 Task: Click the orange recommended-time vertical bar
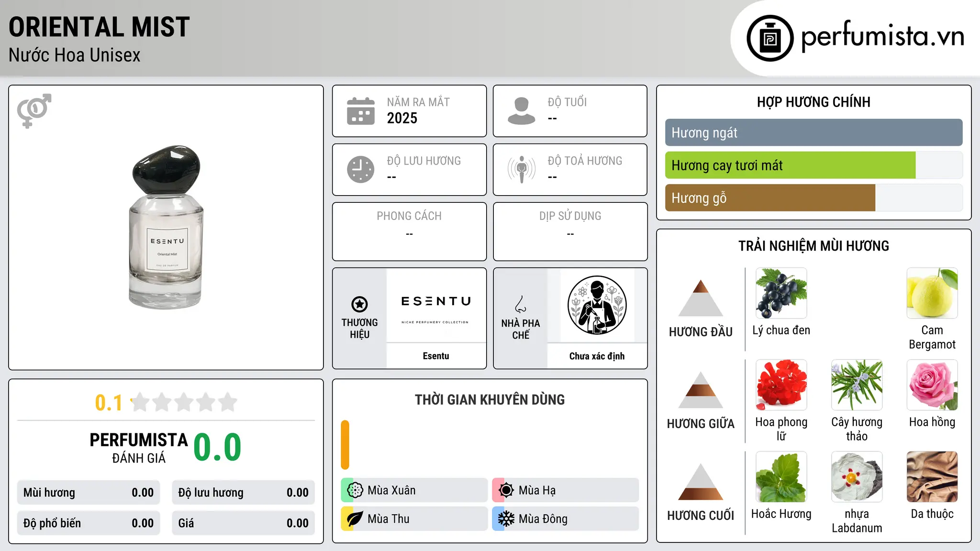[x=345, y=445]
